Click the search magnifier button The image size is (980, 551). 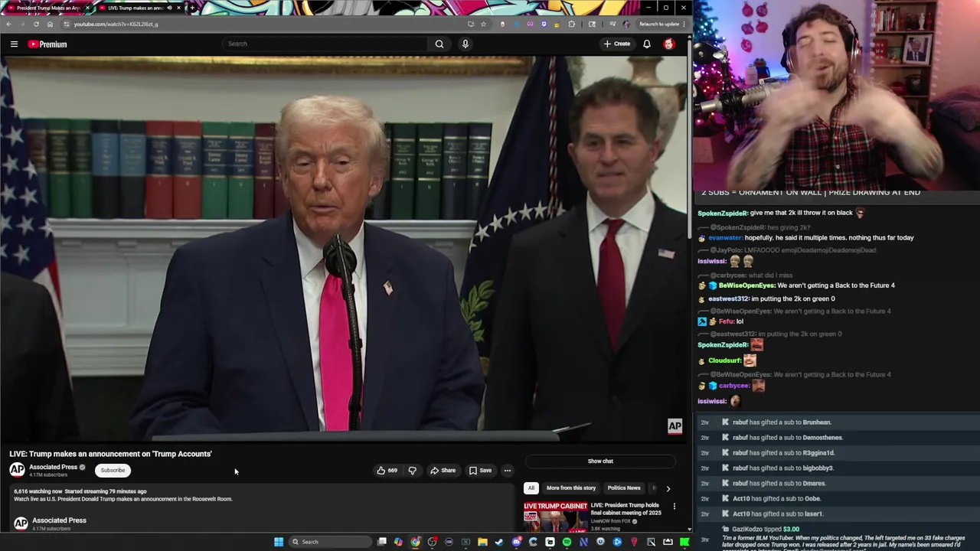(439, 44)
